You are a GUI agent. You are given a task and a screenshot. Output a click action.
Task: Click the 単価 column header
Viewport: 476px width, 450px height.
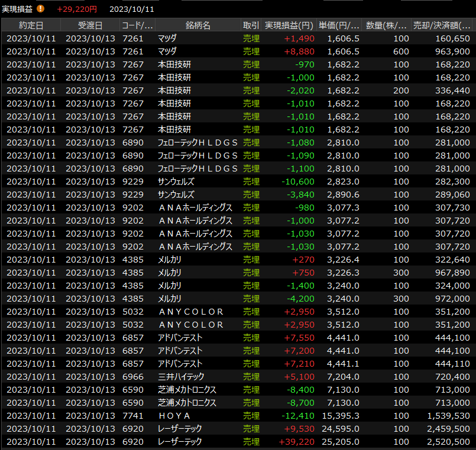pyautogui.click(x=339, y=25)
